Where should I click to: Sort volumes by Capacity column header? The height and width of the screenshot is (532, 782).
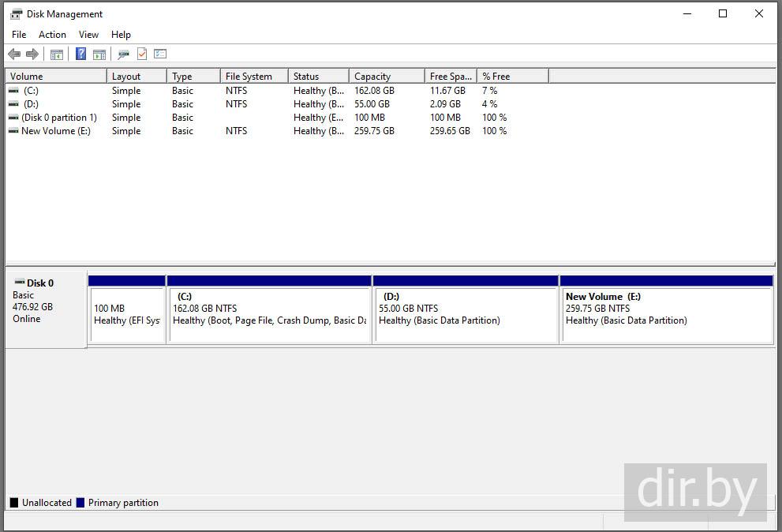[x=386, y=77]
